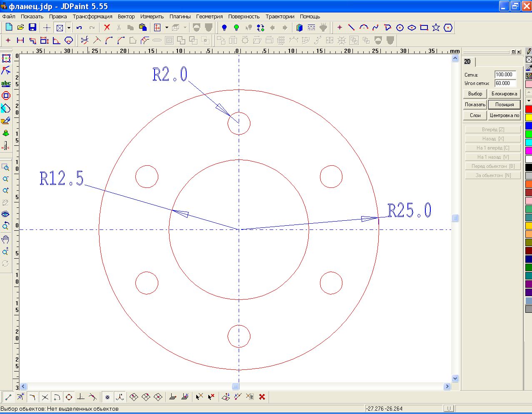
Task: Open the Траектории menu
Action: click(x=280, y=17)
